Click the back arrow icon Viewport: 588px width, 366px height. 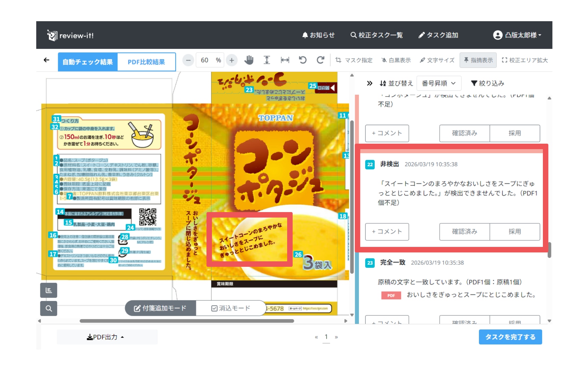[46, 60]
